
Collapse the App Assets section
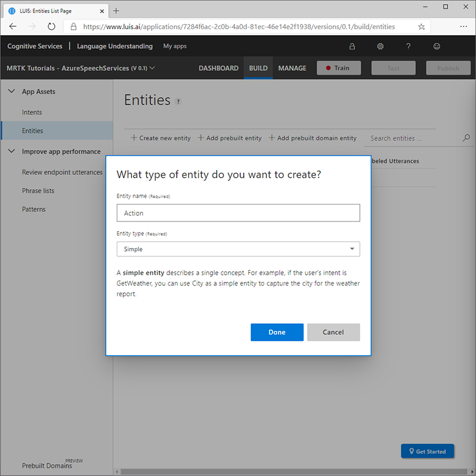click(x=11, y=91)
